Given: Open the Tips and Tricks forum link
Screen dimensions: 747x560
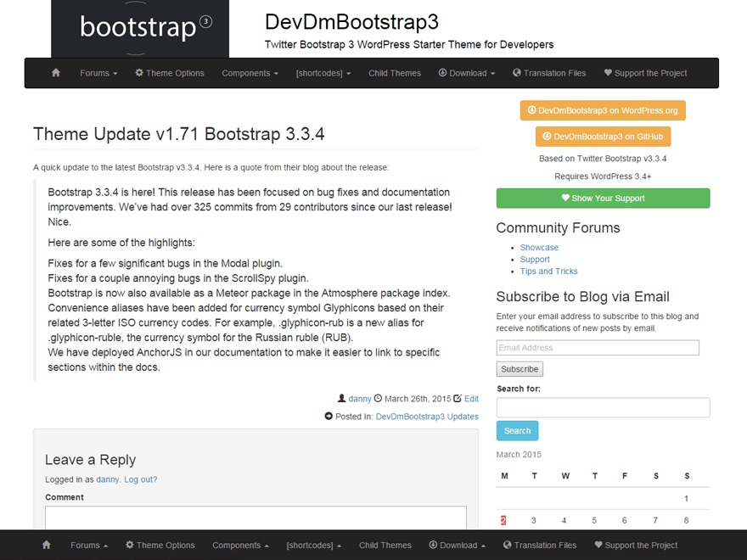Looking at the screenshot, I should tap(548, 271).
